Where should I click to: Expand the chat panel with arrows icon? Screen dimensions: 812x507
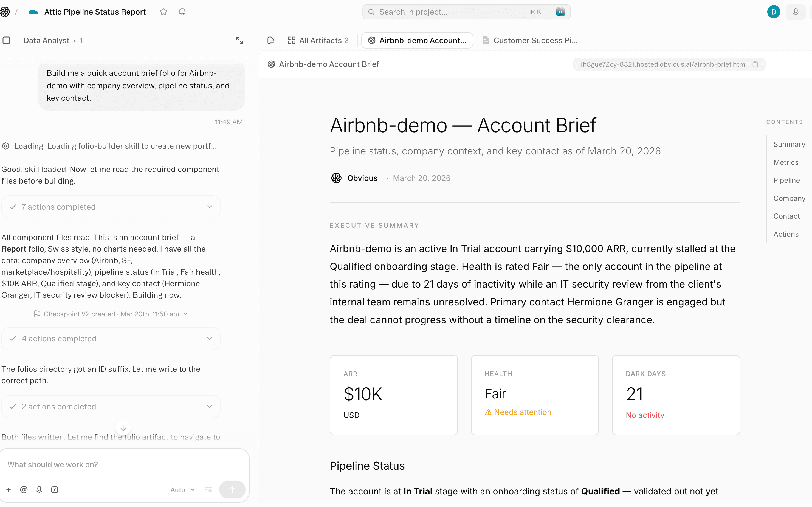239,41
